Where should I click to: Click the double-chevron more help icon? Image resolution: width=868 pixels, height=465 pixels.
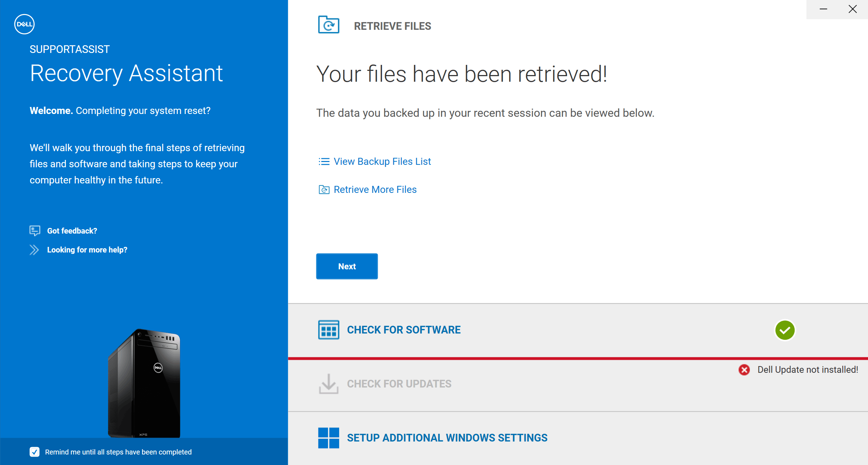[x=34, y=250]
